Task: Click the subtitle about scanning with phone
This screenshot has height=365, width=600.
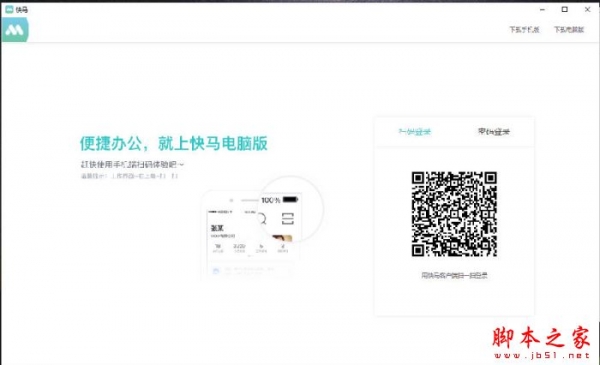Action: [132, 164]
